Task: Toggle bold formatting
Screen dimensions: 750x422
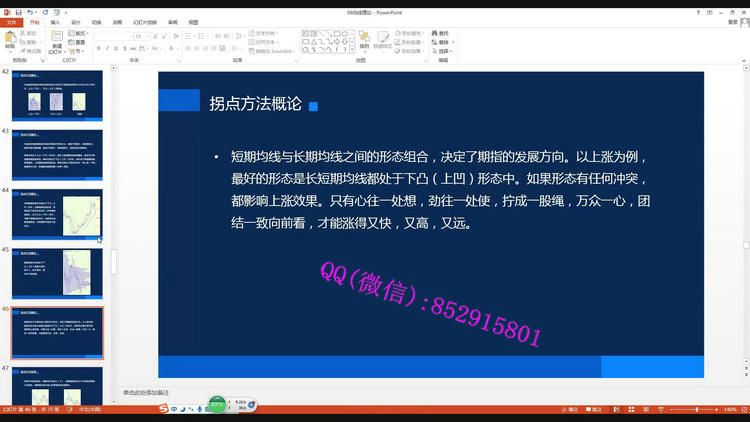Action: (99, 48)
